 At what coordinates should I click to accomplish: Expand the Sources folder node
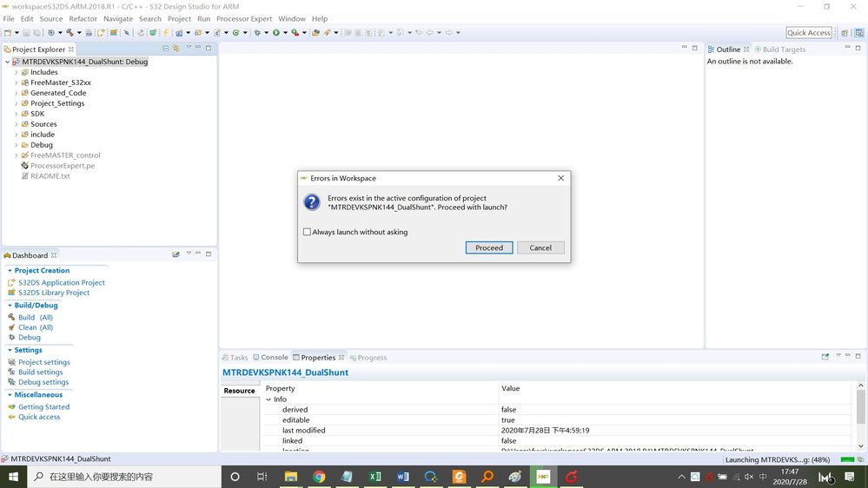point(16,124)
